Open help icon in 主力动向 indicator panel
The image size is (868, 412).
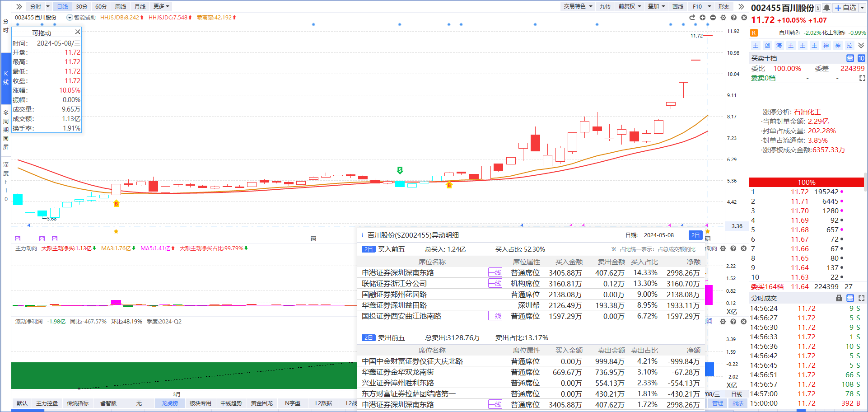pyautogui.click(x=733, y=248)
